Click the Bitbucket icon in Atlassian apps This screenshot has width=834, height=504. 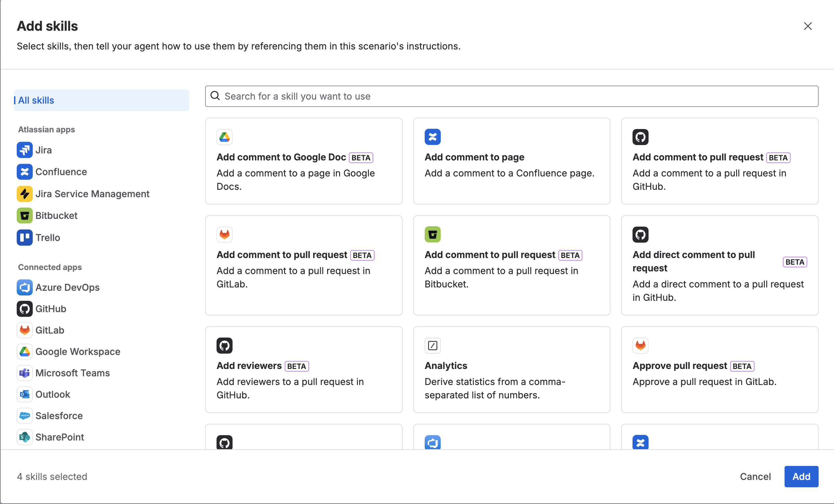tap(24, 215)
